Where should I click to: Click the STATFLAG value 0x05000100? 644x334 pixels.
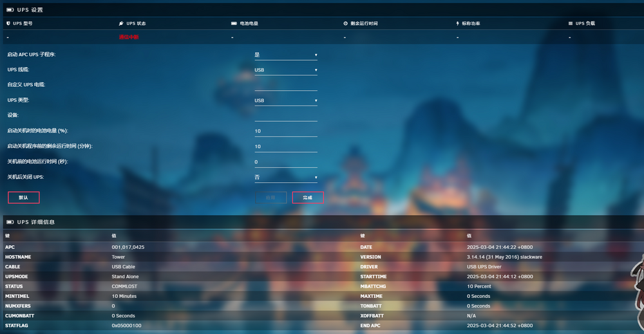tap(126, 326)
